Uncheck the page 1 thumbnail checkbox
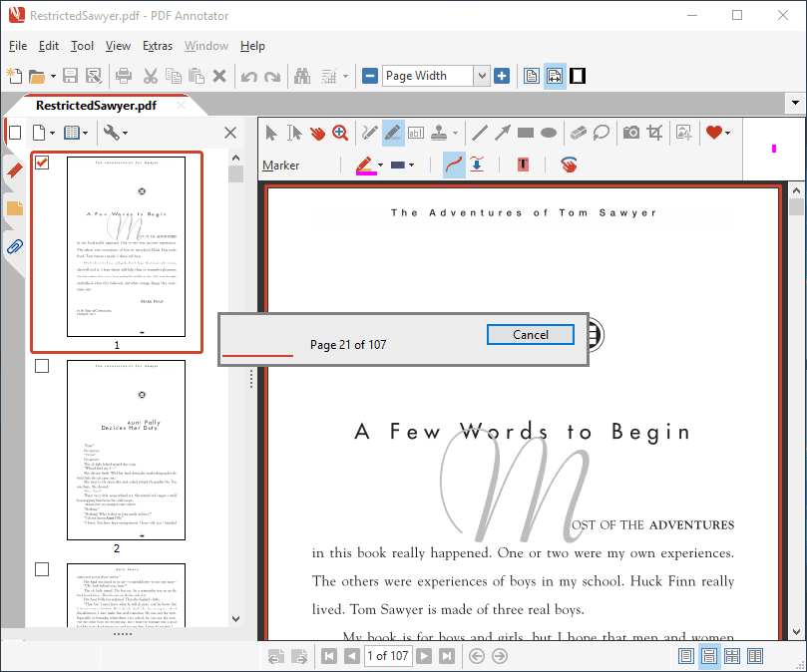The image size is (807, 672). point(42,163)
